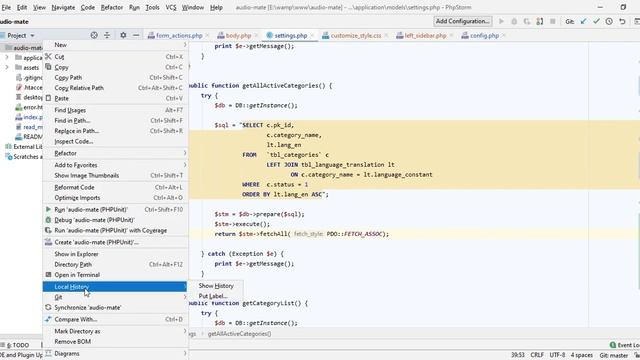This screenshot has width=640, height=360.
Task: Select Copy Path menu entry
Action: [x=115, y=78]
